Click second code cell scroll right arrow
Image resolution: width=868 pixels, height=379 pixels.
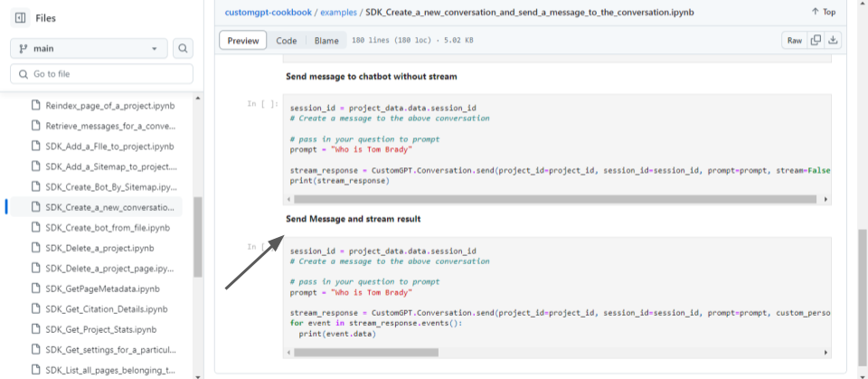[x=826, y=352]
